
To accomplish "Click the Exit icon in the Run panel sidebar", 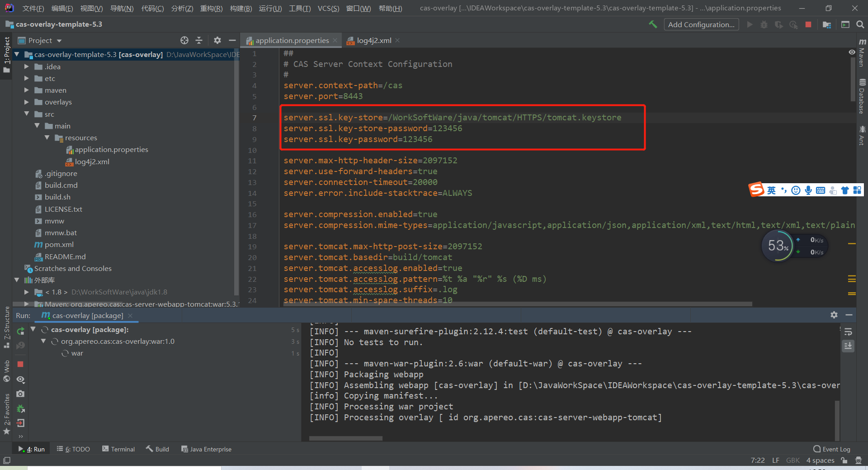I will [20, 423].
